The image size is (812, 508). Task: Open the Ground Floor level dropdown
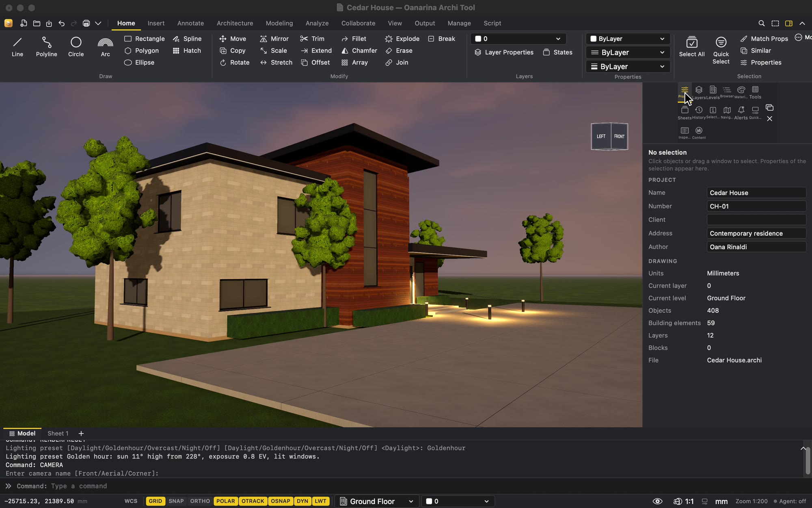(376, 501)
